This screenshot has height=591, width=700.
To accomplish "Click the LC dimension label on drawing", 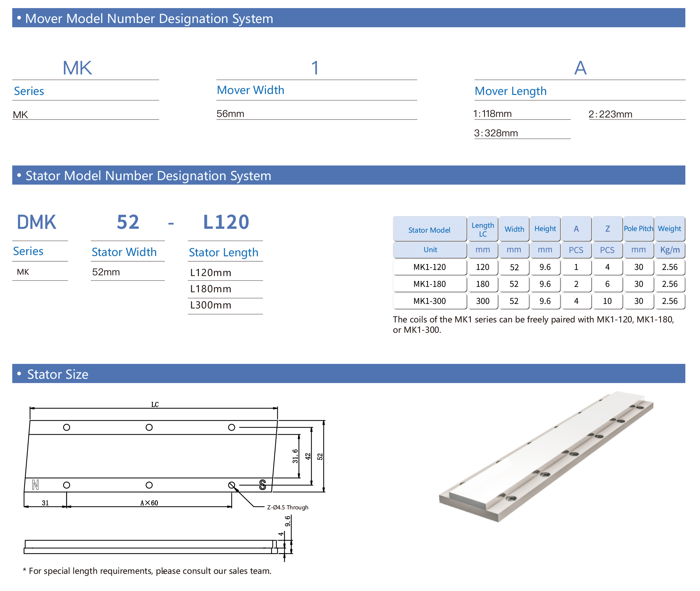I will tap(155, 404).
